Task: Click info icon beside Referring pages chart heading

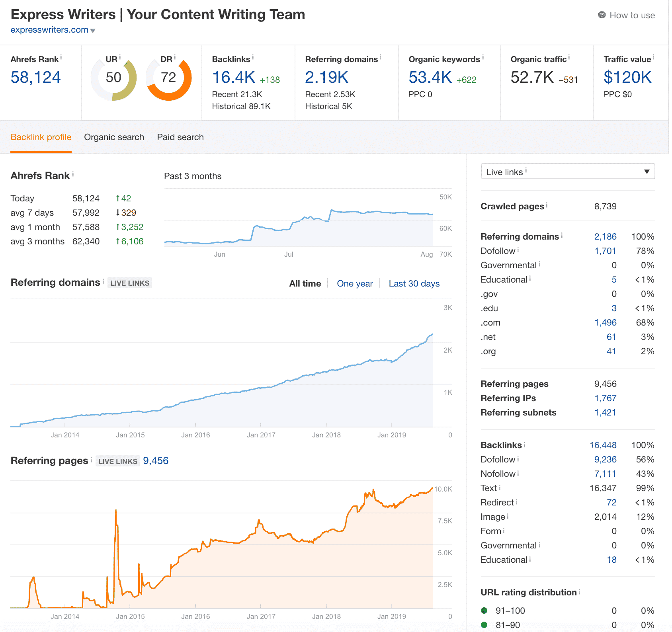Action: [x=91, y=459]
